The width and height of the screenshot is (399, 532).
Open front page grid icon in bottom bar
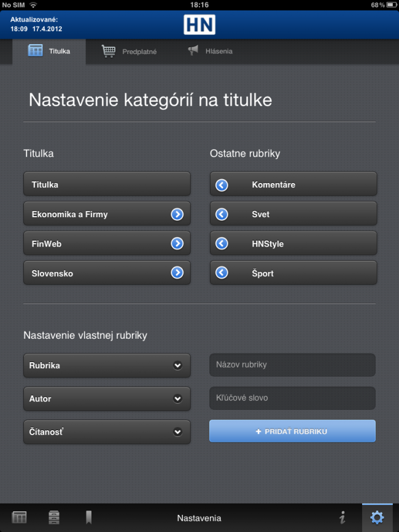(20, 518)
